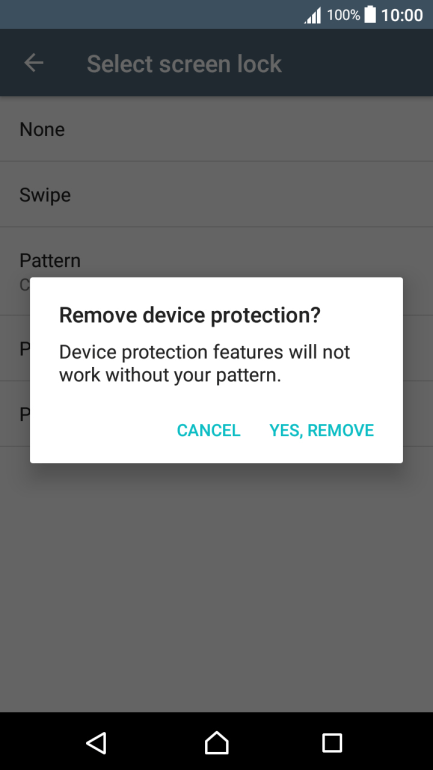
Task: Tap the Device protection features message text
Action: click(204, 363)
